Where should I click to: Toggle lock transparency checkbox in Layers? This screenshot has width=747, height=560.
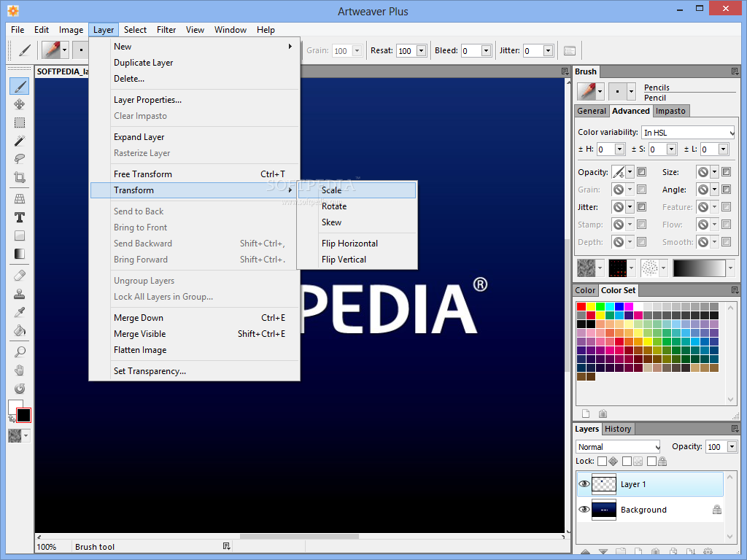pos(627,461)
